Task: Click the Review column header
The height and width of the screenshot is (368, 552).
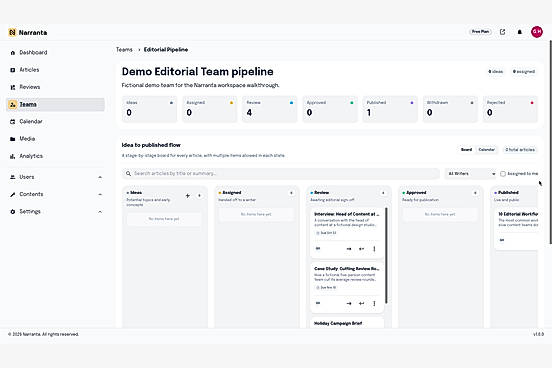Action: pyautogui.click(x=321, y=193)
